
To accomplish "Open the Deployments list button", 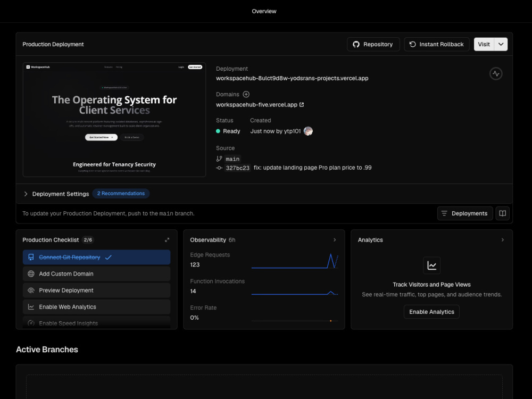I will pos(465,213).
